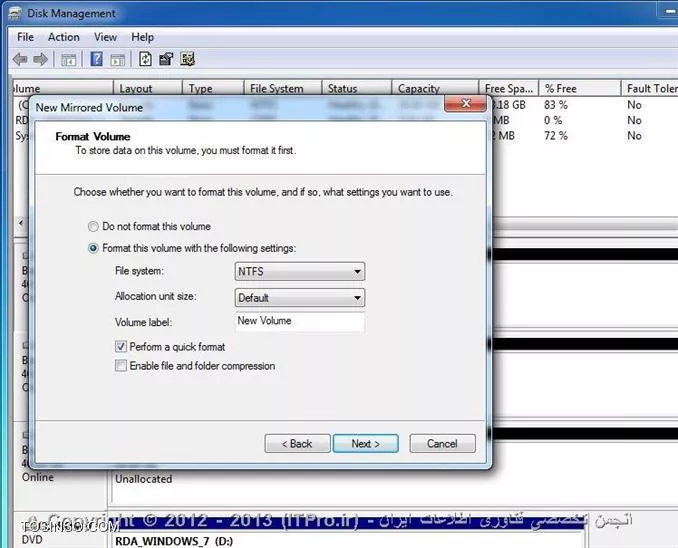Click the Next button
This screenshot has width=678, height=548.
[x=365, y=444]
